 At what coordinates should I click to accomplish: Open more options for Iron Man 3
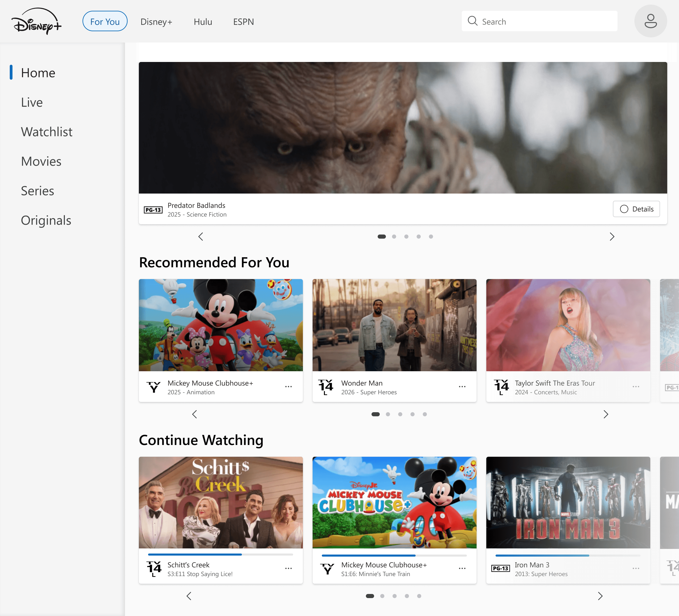click(635, 569)
